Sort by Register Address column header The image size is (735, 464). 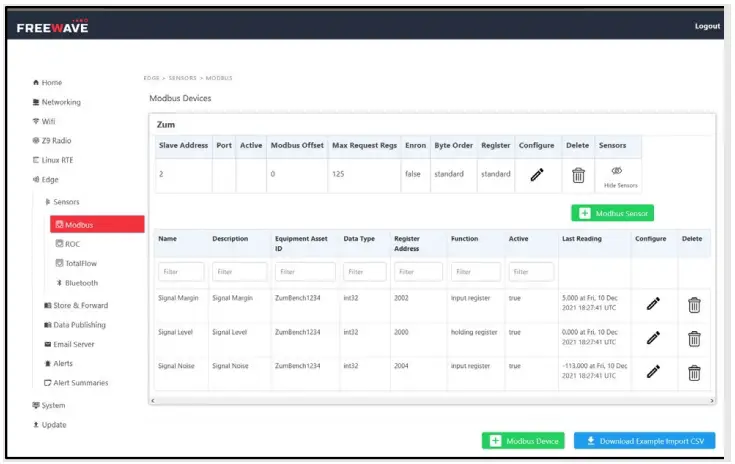[x=407, y=244]
